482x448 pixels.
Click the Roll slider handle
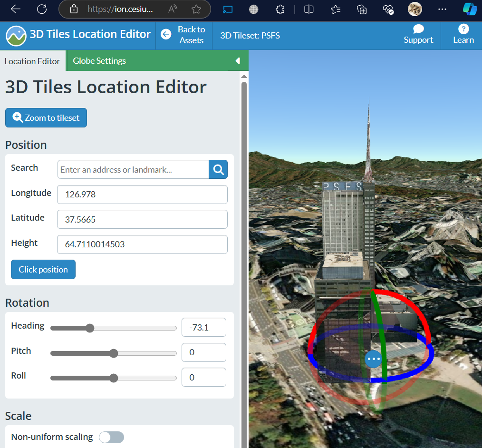[114, 378]
